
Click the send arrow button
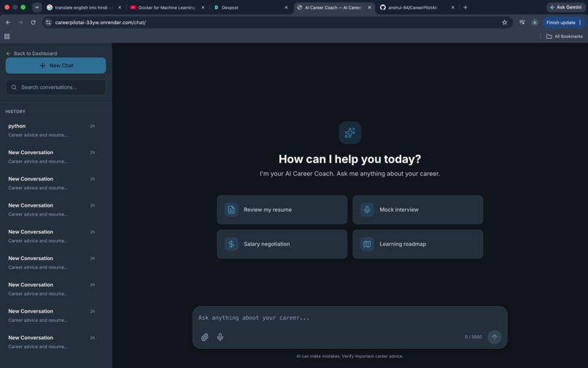pyautogui.click(x=494, y=337)
